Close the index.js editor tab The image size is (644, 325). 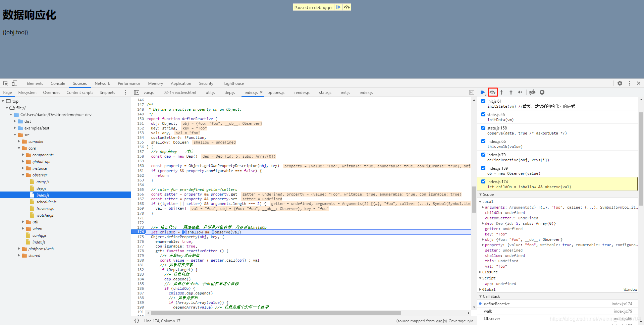click(x=261, y=92)
